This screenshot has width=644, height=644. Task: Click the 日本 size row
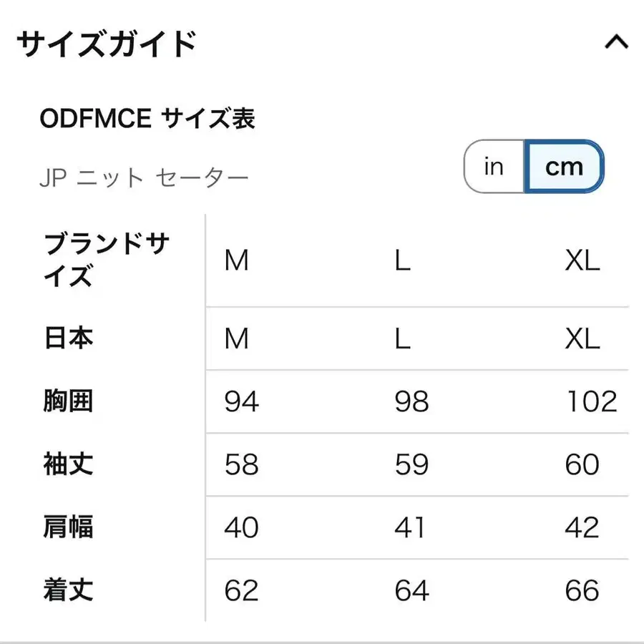67,338
